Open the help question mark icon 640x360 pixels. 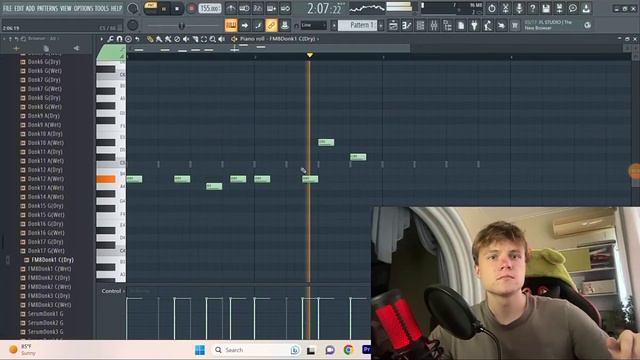pos(532,8)
